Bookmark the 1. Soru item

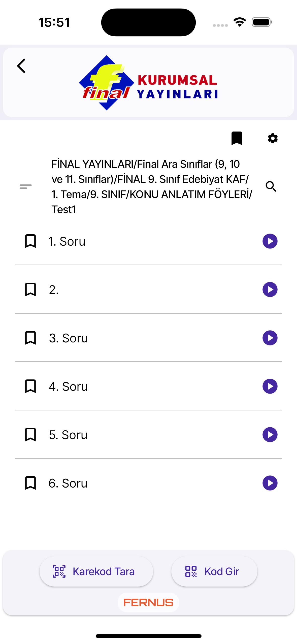[30, 241]
